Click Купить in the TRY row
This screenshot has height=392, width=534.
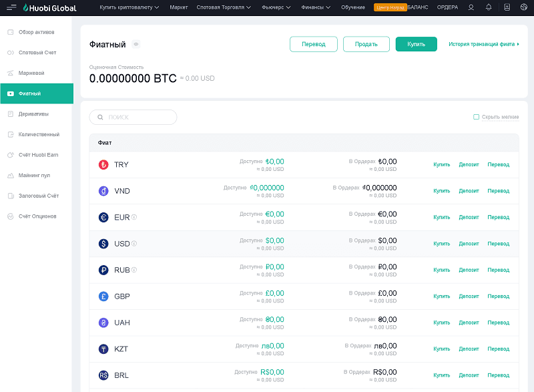(442, 164)
